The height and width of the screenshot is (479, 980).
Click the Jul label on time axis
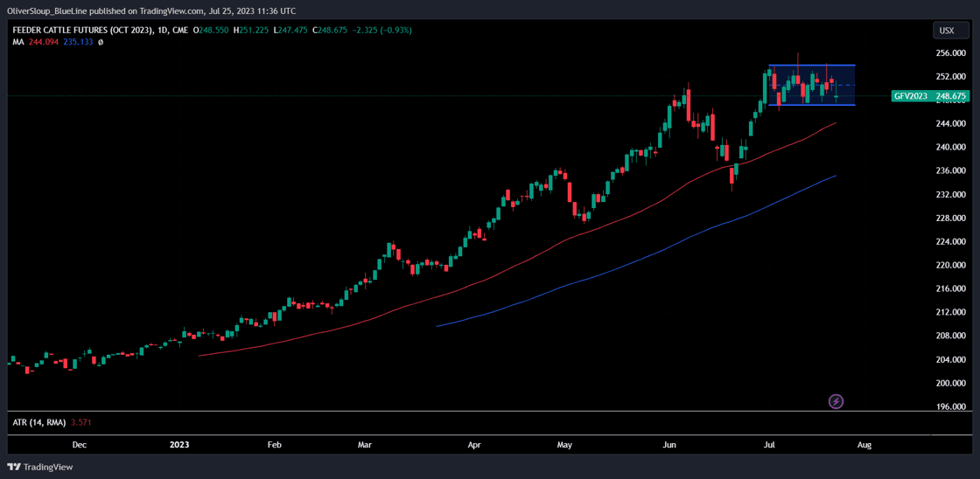click(770, 445)
